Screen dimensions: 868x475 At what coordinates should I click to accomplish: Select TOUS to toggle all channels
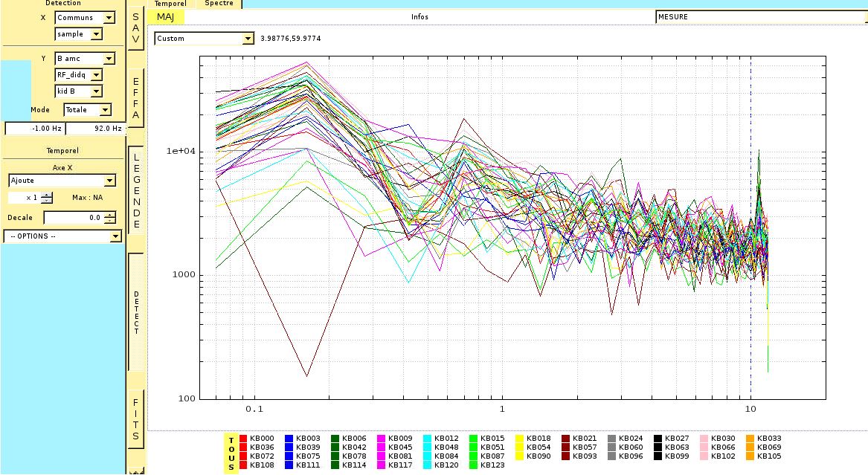click(x=231, y=453)
